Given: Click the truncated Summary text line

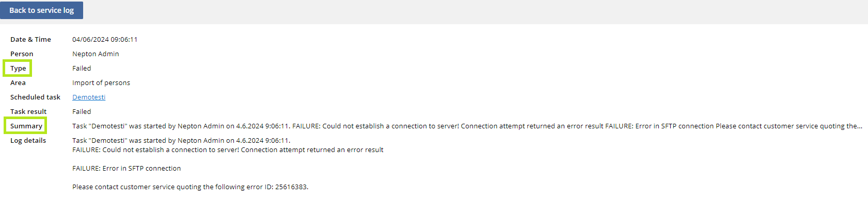Looking at the screenshot, I should pyautogui.click(x=467, y=126).
